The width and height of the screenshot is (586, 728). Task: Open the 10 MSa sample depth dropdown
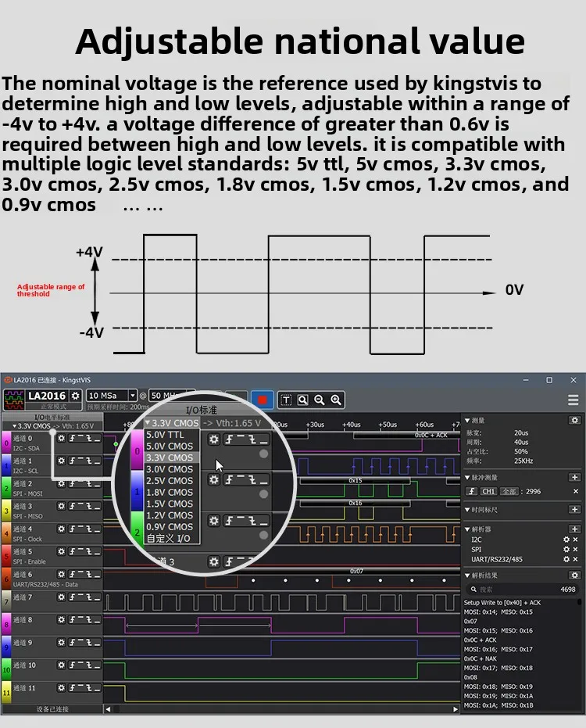click(133, 396)
